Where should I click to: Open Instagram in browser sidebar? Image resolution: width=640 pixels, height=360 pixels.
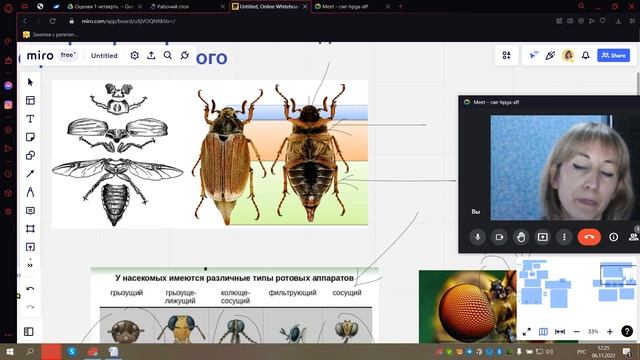(x=8, y=105)
